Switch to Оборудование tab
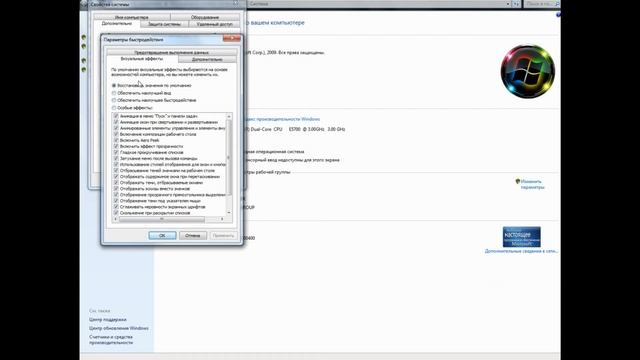Viewport: 640px width, 360px height. coord(205,17)
